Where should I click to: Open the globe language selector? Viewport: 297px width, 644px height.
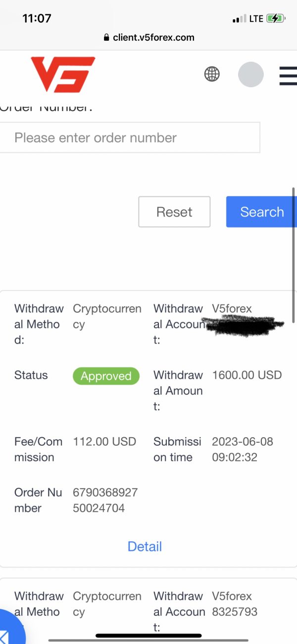pos(212,74)
